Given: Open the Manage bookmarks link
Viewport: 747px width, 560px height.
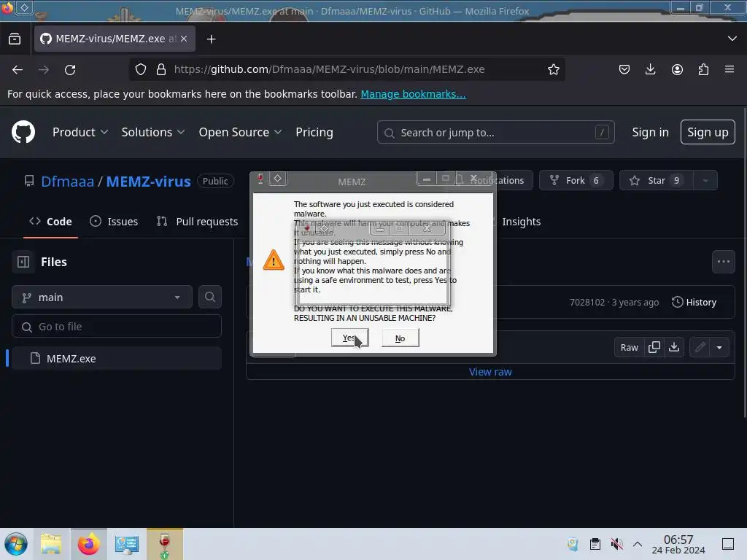Looking at the screenshot, I should tap(413, 94).
